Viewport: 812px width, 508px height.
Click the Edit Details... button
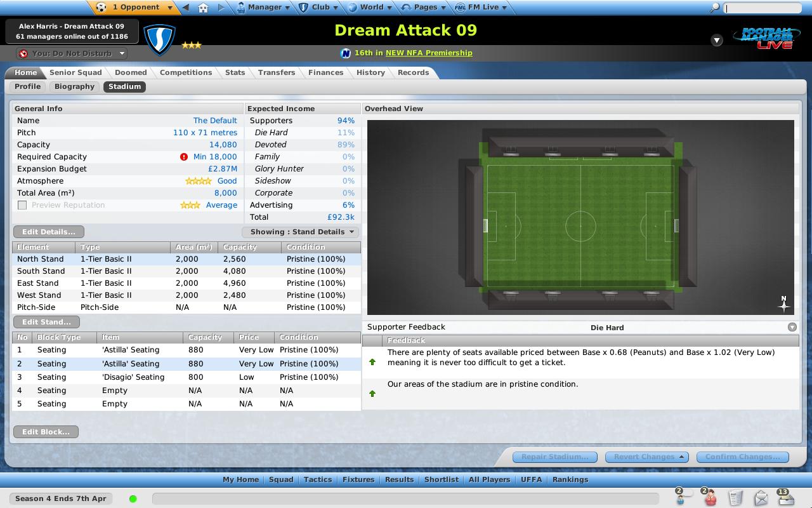coord(49,232)
